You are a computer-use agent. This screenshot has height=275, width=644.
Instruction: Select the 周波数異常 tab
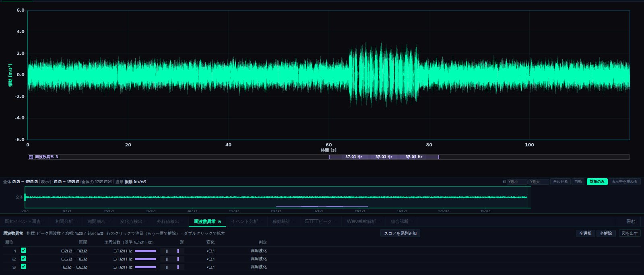coord(207,221)
